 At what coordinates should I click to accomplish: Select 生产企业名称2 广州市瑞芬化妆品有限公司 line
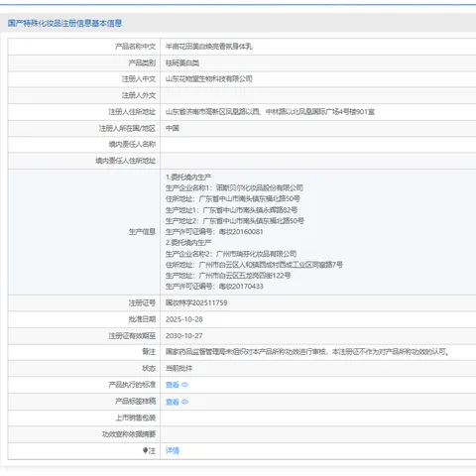pyautogui.click(x=231, y=254)
